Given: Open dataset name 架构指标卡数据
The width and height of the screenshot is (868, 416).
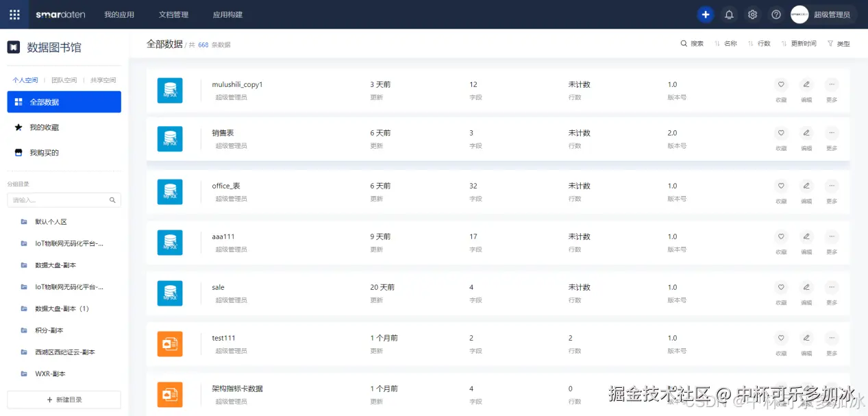Looking at the screenshot, I should tap(237, 389).
